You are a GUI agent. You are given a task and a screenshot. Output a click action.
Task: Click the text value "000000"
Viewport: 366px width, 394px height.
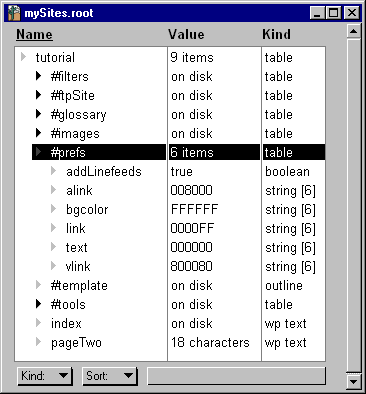point(191,247)
